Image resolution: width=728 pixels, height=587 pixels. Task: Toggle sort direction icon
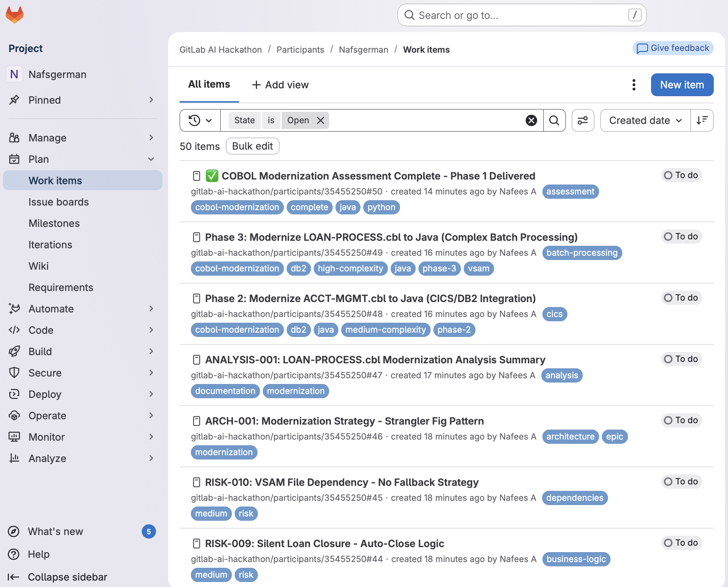tap(702, 120)
